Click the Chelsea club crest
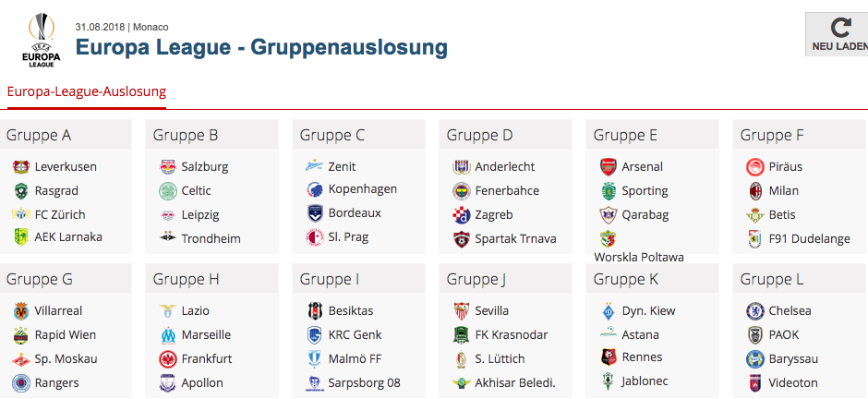The width and height of the screenshot is (868, 399). pos(754,310)
